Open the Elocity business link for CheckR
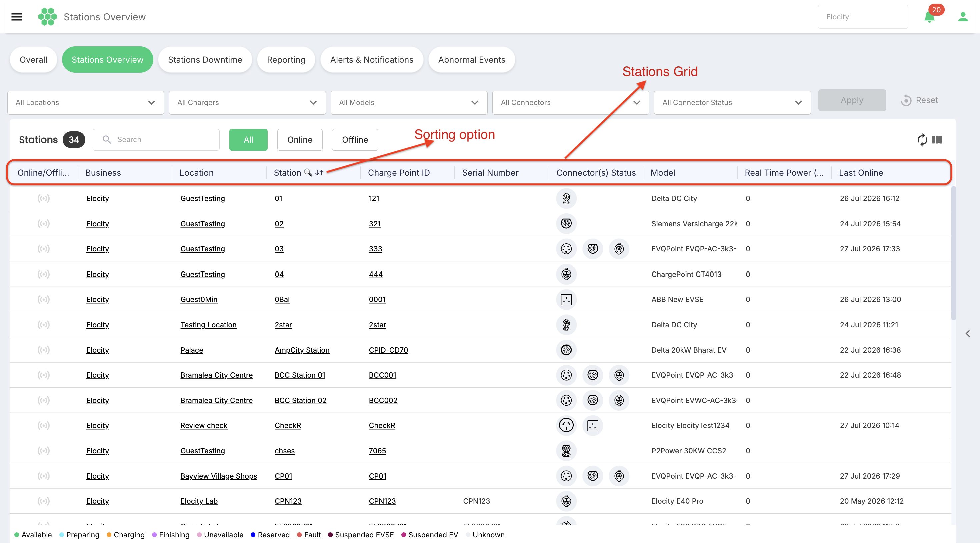This screenshot has width=980, height=543. (x=98, y=425)
